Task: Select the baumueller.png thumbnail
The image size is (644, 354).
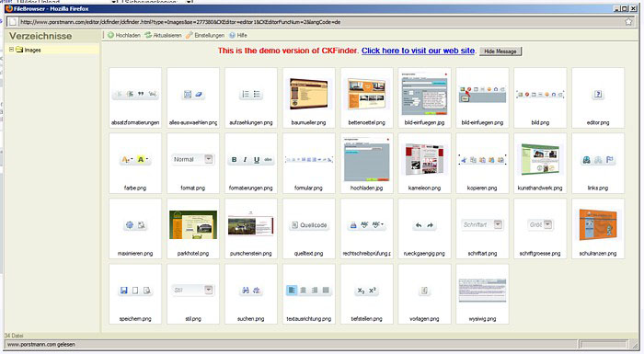Action: pyautogui.click(x=309, y=97)
